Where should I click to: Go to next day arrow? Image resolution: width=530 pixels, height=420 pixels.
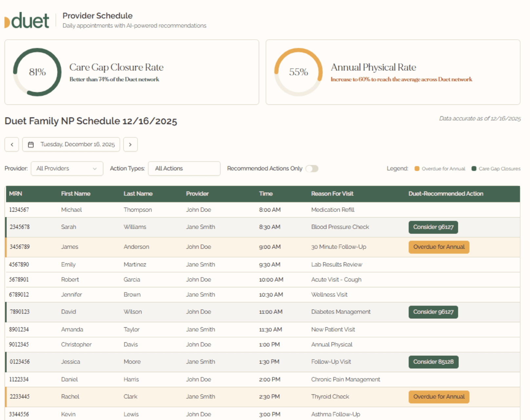point(130,144)
